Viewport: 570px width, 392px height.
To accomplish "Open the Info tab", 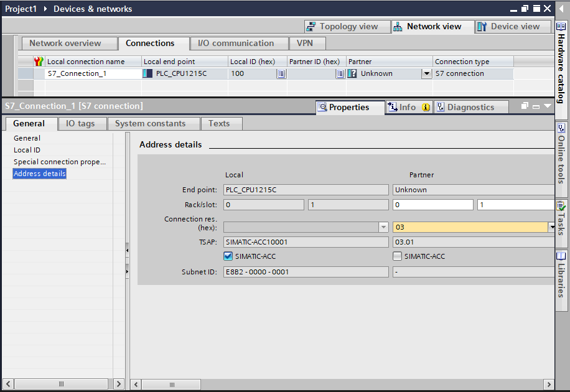I will [x=408, y=107].
